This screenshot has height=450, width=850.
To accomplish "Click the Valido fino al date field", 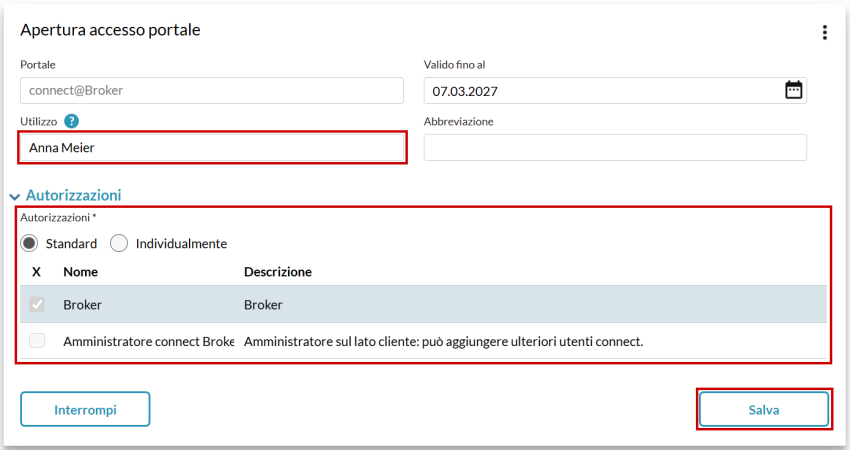I will coord(615,91).
